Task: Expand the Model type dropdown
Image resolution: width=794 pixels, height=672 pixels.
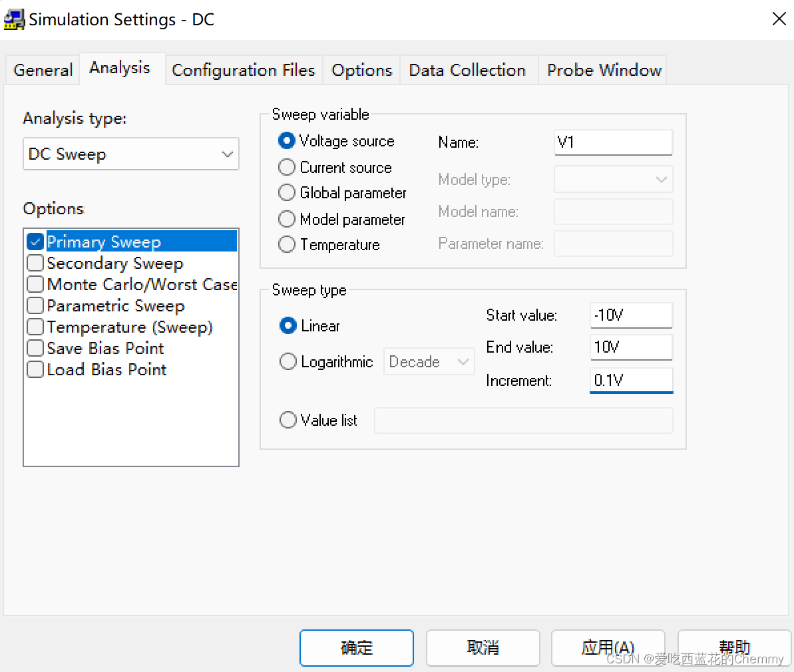Action: point(613,180)
